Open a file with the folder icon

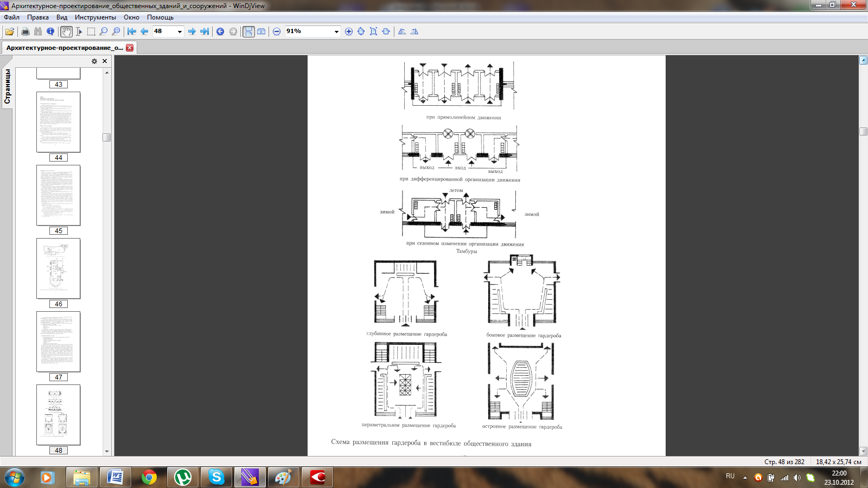(x=10, y=31)
